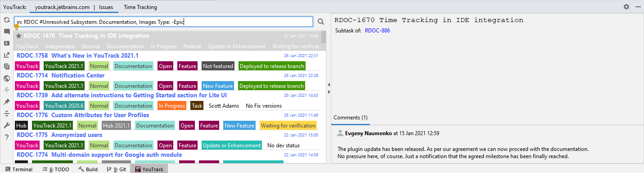Run search with magnifier icon
The height and width of the screenshot is (173, 644).
point(321,22)
